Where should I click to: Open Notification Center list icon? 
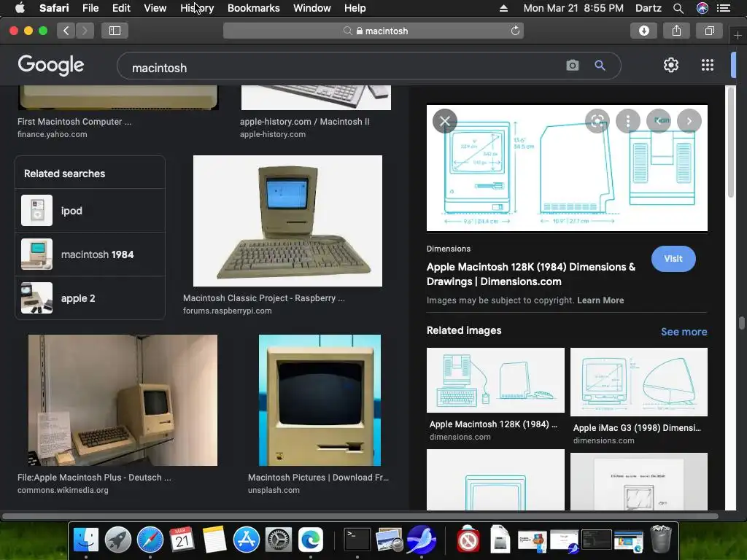click(x=724, y=8)
